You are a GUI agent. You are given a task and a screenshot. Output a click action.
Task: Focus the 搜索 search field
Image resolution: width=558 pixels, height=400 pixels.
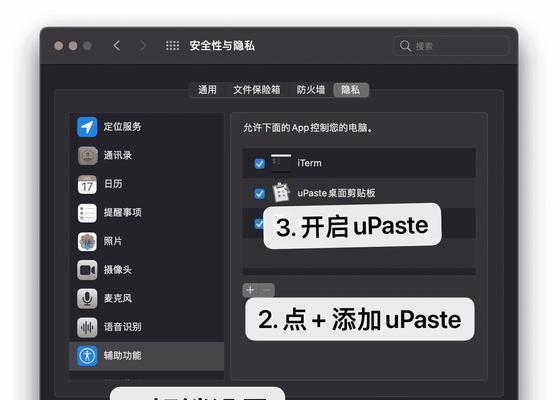point(451,46)
